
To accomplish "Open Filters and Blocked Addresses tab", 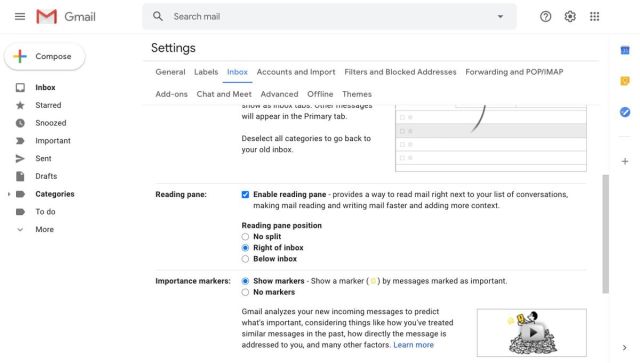I will [x=400, y=72].
